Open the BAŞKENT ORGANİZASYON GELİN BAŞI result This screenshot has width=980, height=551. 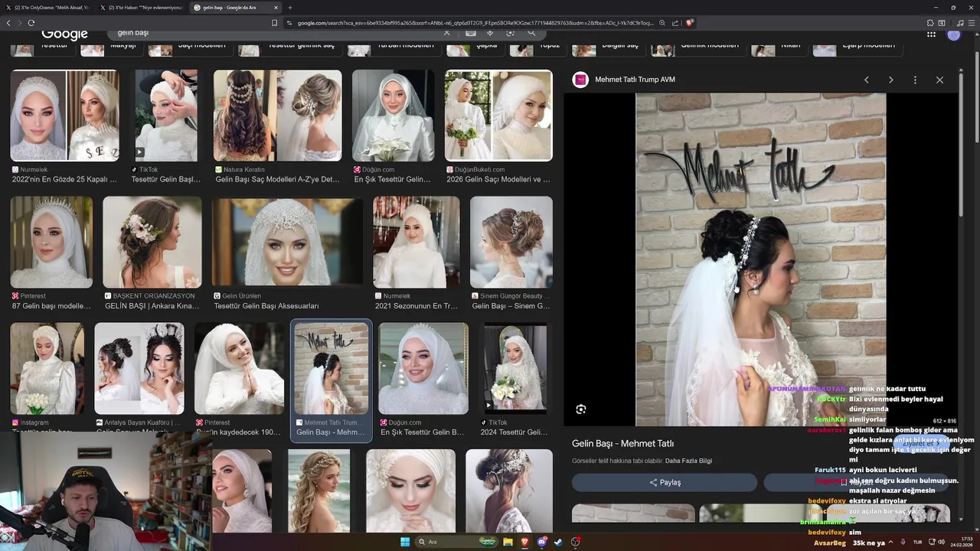(152, 253)
